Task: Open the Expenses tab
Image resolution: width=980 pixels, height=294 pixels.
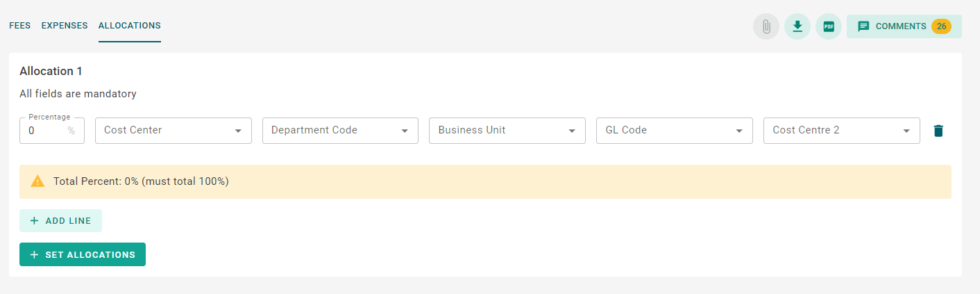Action: (x=65, y=26)
